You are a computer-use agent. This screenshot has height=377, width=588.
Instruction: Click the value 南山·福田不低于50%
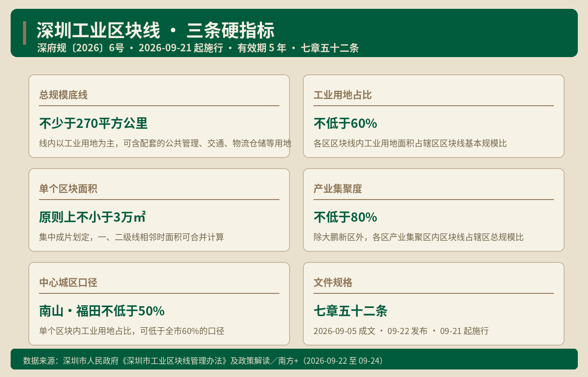click(102, 311)
